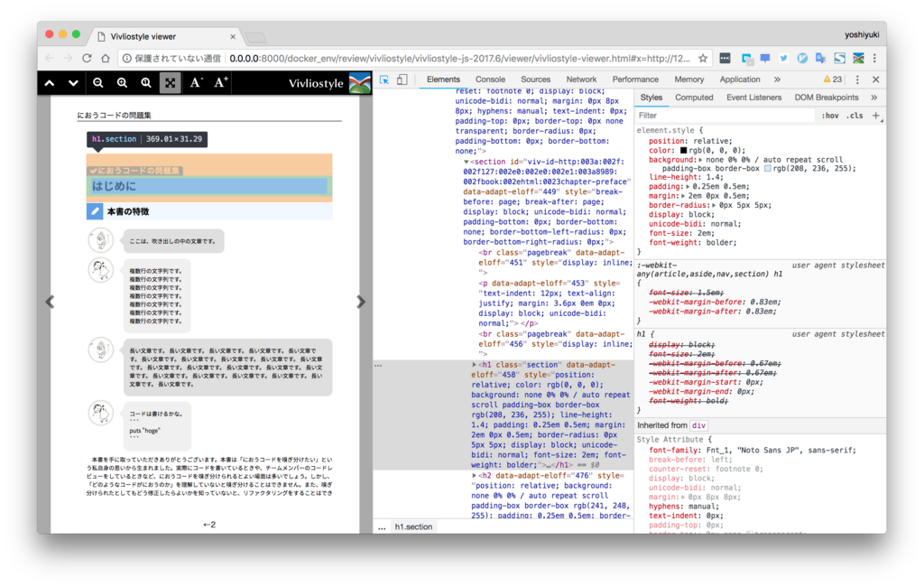The width and height of the screenshot is (924, 587).
Task: Click the dark three-dots extension icon
Action: click(x=725, y=58)
